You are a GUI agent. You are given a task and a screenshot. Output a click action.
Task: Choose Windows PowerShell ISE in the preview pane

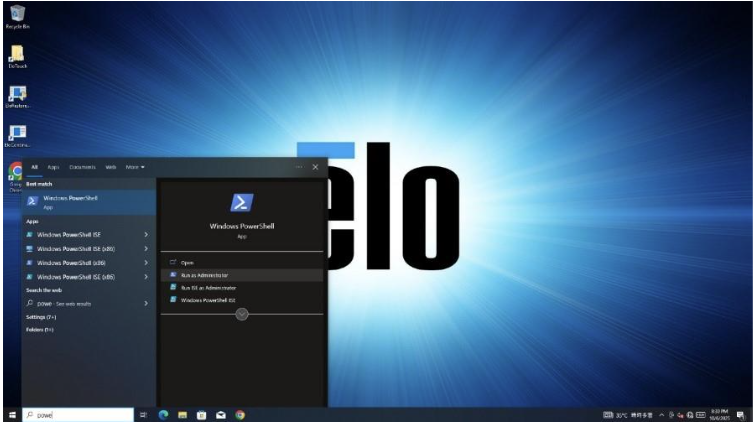(242, 300)
